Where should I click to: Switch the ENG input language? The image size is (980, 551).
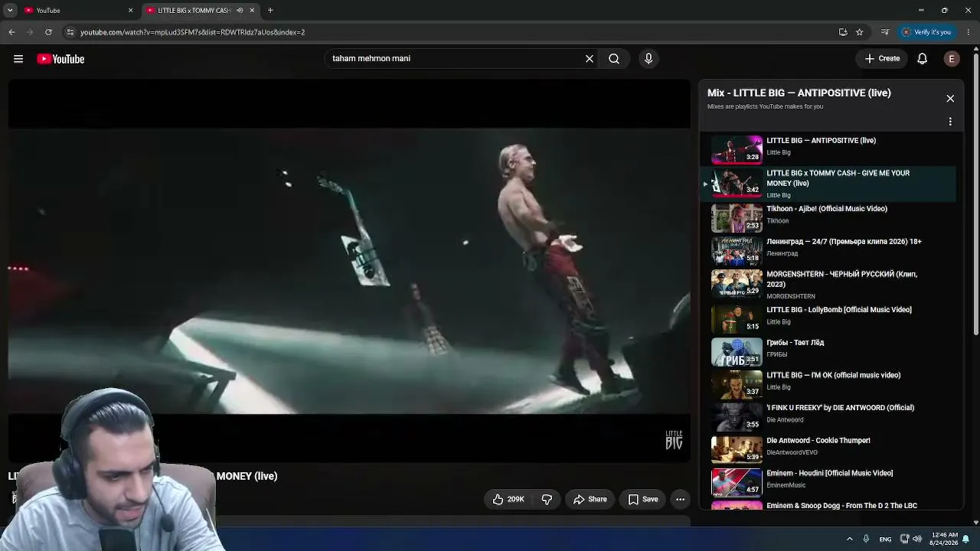tap(885, 540)
